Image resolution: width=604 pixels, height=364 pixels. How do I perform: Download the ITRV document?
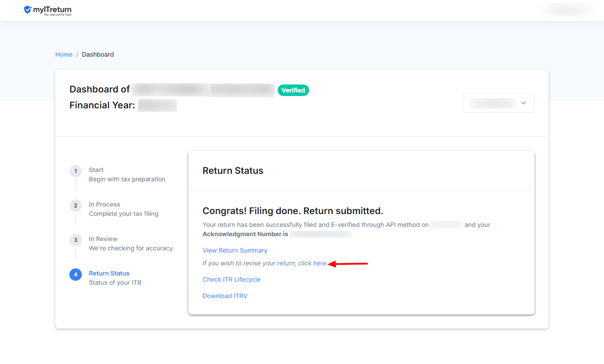pos(225,296)
